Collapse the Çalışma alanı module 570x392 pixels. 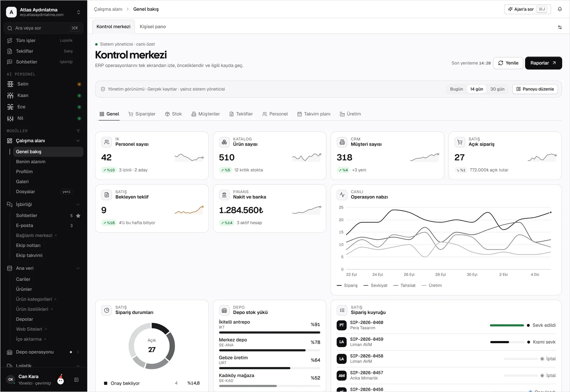click(x=78, y=141)
